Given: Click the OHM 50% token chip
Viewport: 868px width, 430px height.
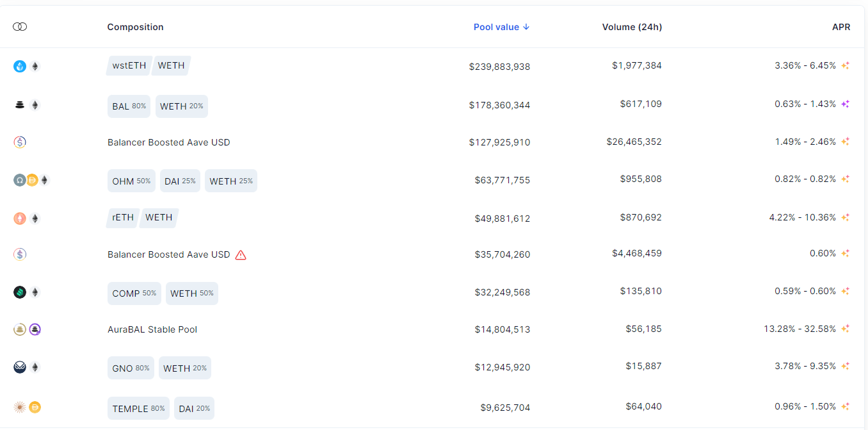Looking at the screenshot, I should pos(131,181).
